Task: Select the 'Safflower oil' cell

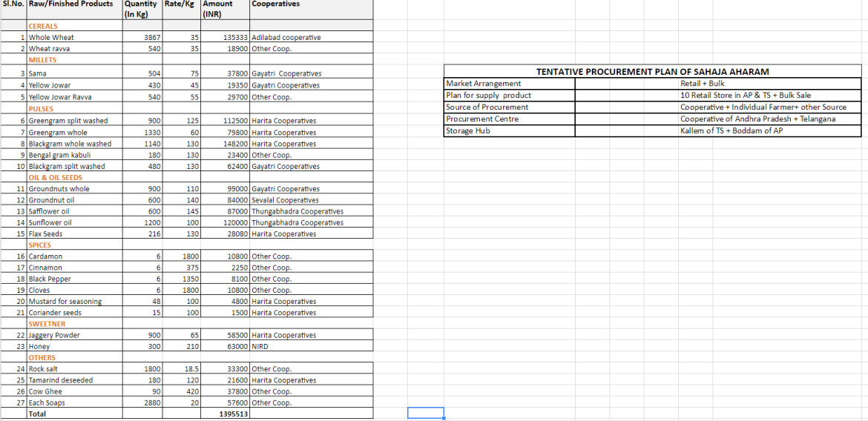Action: click(x=74, y=211)
